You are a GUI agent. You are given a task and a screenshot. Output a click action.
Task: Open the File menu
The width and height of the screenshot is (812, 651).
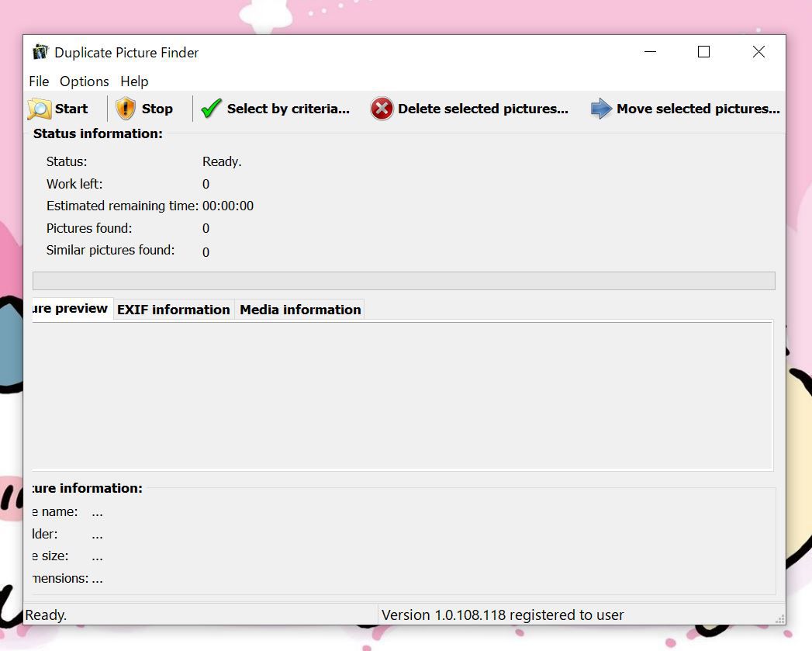point(39,81)
